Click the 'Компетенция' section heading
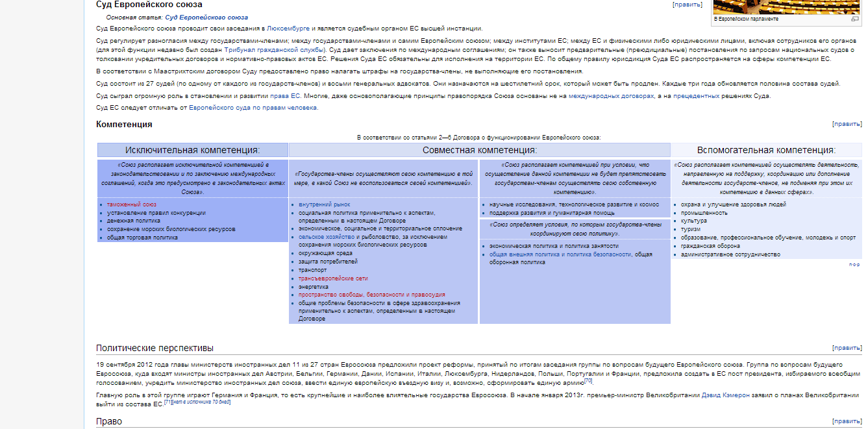This screenshot has height=429, width=868. [x=124, y=124]
